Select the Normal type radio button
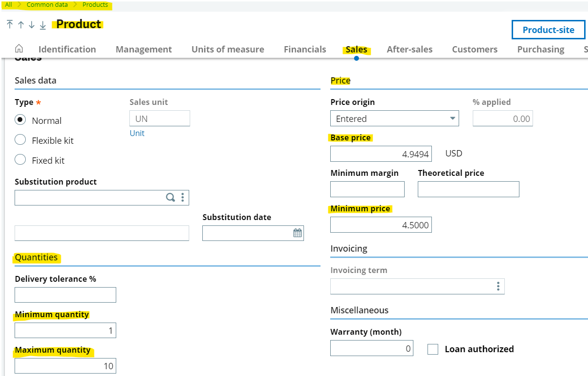The height and width of the screenshot is (376, 588). click(20, 120)
